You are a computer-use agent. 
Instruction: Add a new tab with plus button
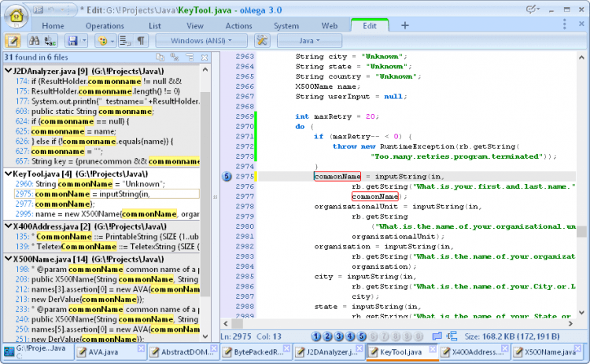(x=405, y=25)
